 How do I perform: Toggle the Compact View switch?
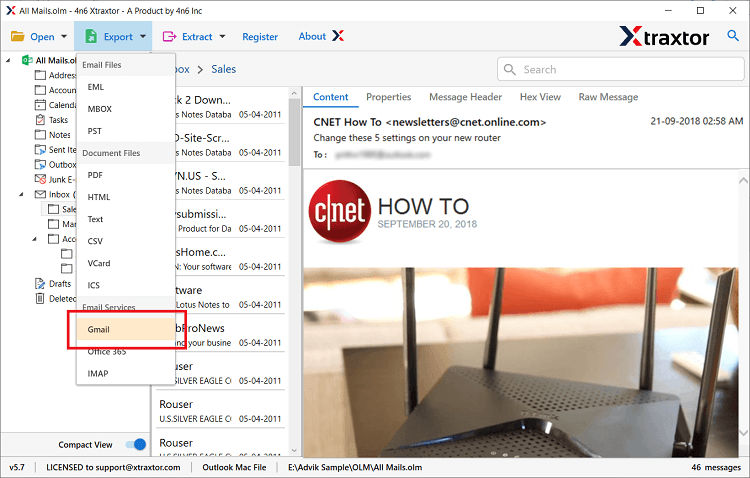click(136, 445)
